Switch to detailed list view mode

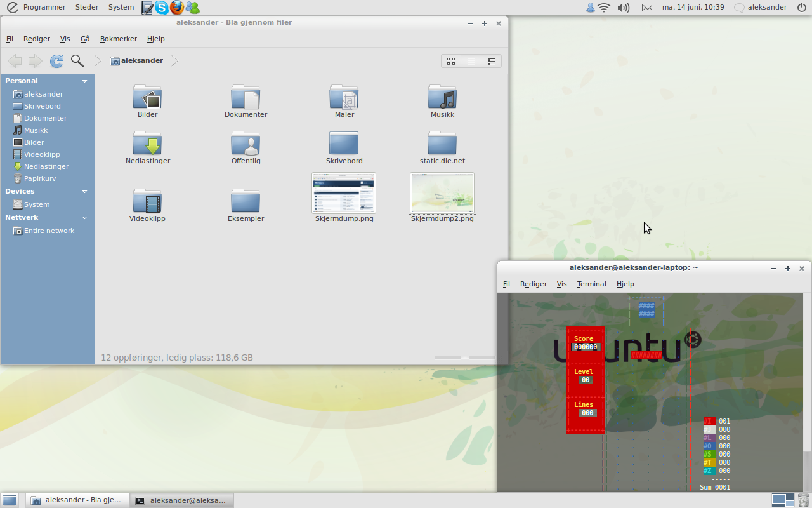pyautogui.click(x=492, y=61)
